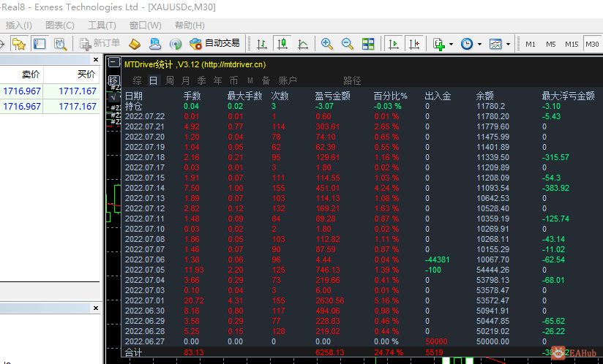The height and width of the screenshot is (364, 603).
Task: Zoom in on the chart
Action: click(x=327, y=44)
